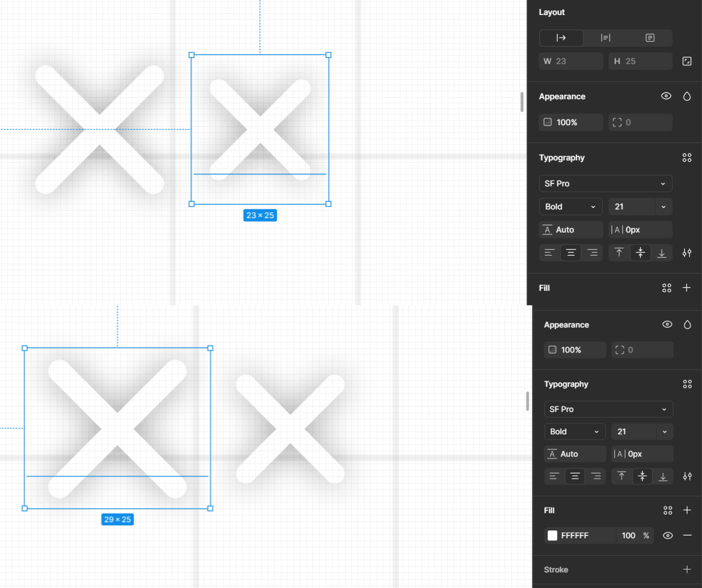
Task: Click the 29 × 25 dimension badge
Action: coord(117,519)
